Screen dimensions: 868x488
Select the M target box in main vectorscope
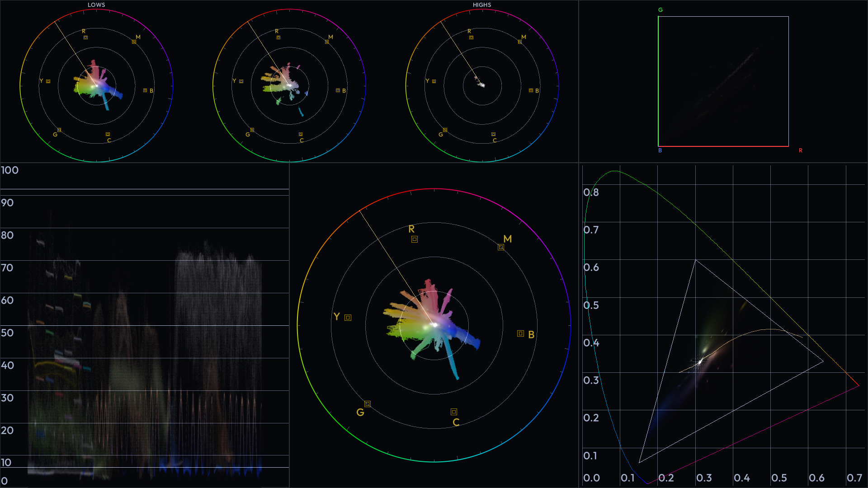click(501, 247)
